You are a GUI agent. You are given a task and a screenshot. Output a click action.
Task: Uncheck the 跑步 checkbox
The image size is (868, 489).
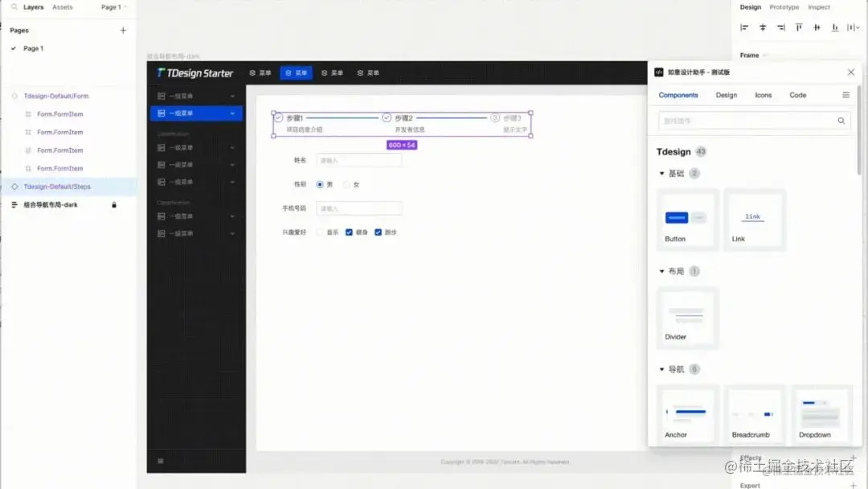click(378, 232)
